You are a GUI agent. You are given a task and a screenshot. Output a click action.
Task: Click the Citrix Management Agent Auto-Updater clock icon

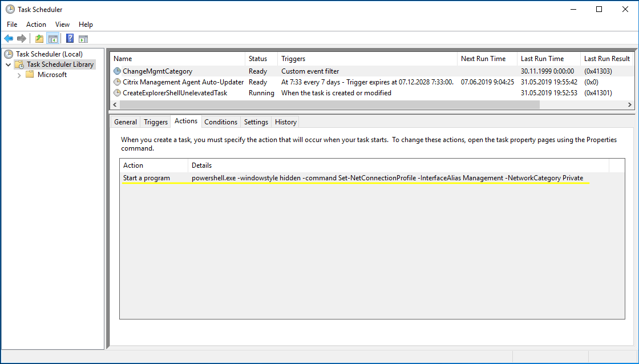click(118, 82)
